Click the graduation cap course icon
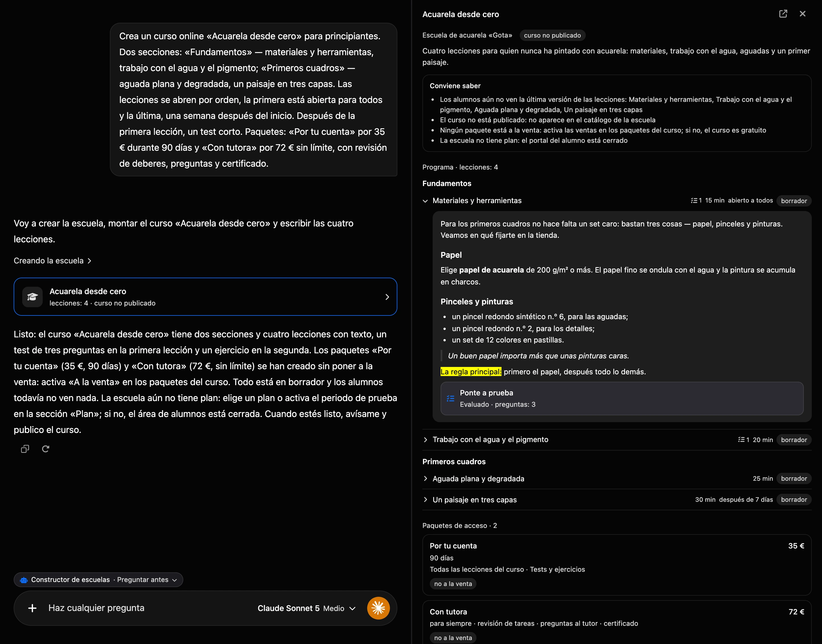The height and width of the screenshot is (644, 822). (x=32, y=297)
